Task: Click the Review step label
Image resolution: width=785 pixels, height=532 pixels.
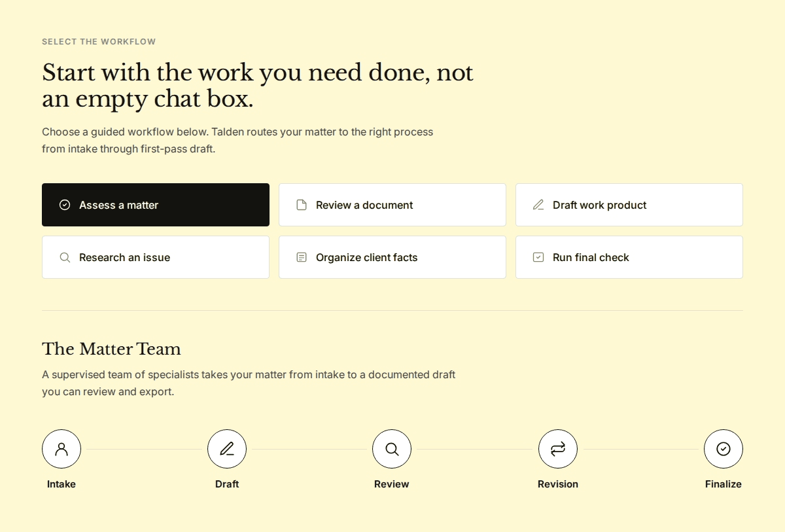Action: click(392, 484)
